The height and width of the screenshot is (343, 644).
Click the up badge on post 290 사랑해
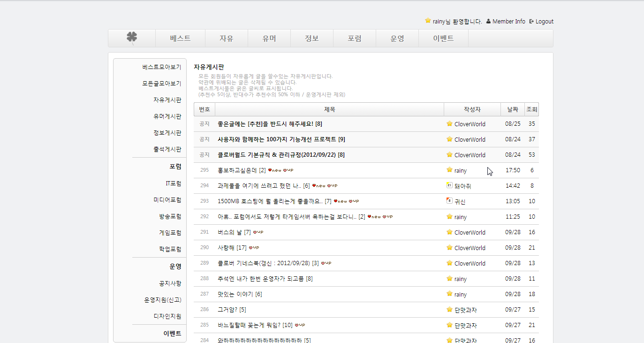pyautogui.click(x=254, y=248)
